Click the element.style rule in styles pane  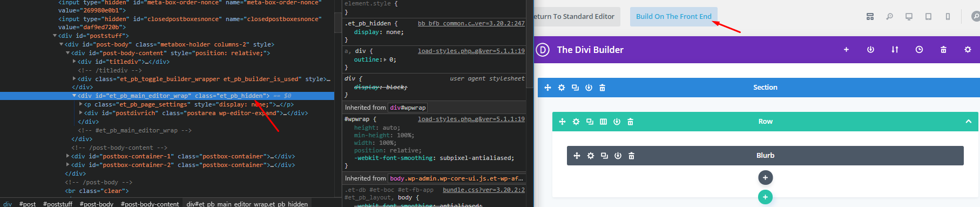371,3
